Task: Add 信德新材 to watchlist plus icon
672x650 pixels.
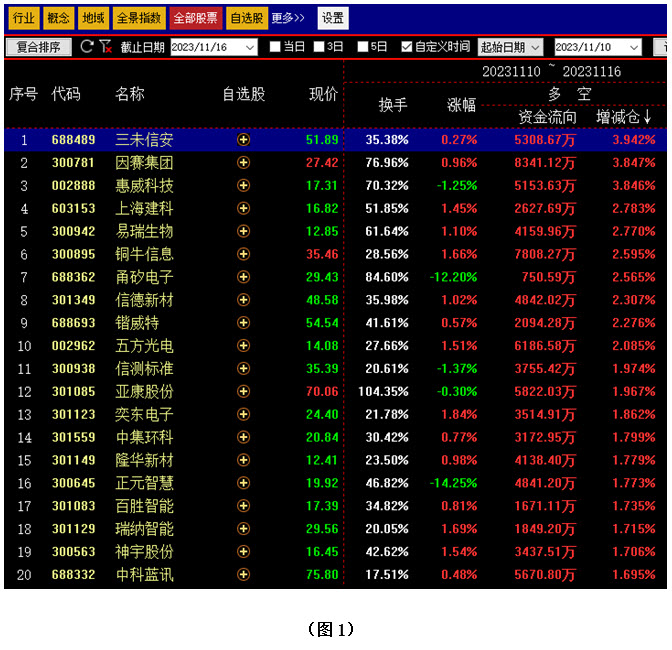Action: [243, 300]
